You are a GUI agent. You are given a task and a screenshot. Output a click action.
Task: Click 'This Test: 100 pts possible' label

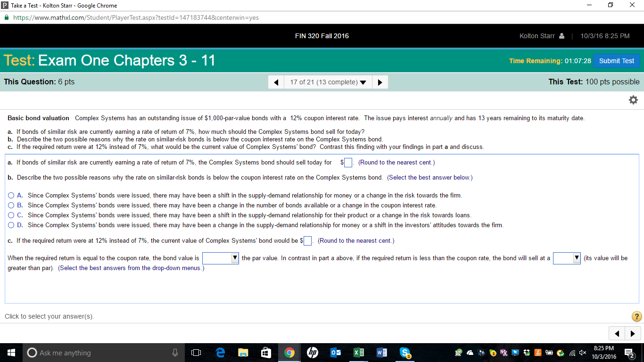(x=594, y=82)
